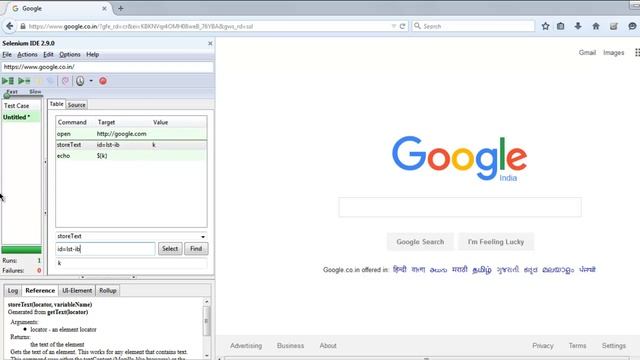640x360 pixels.
Task: Switch to the Rollup tab
Action: coord(108,291)
